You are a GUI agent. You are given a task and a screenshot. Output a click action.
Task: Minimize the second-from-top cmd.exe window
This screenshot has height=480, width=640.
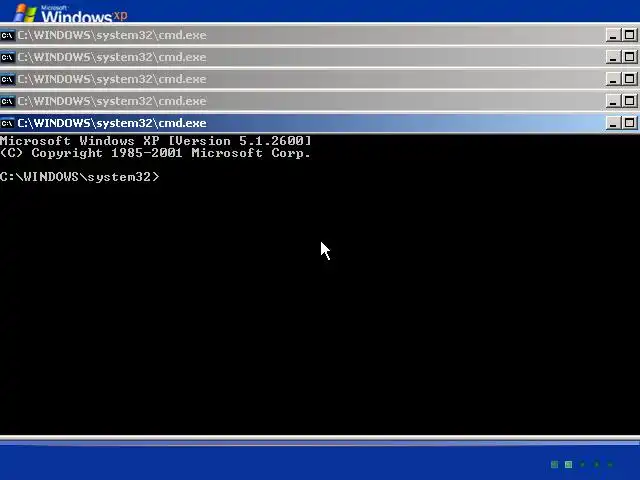613,57
